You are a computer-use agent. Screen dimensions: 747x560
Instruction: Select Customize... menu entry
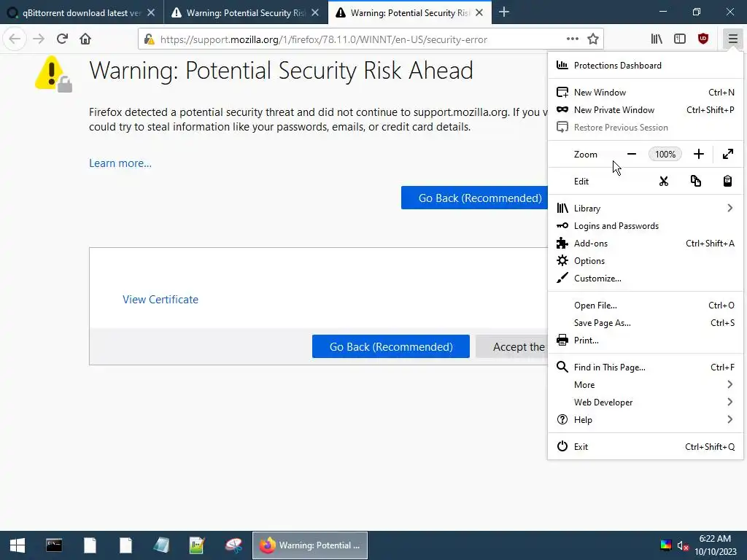(646, 279)
